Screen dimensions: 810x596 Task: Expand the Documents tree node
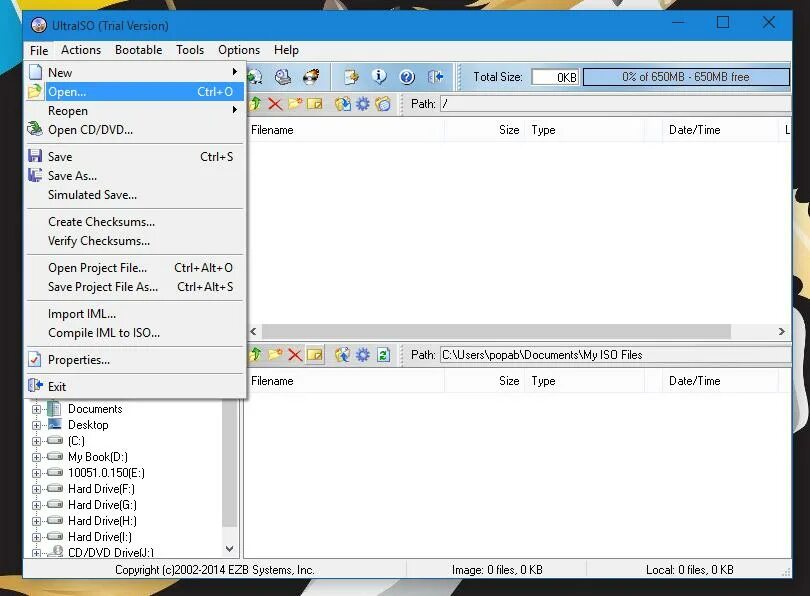click(36, 409)
